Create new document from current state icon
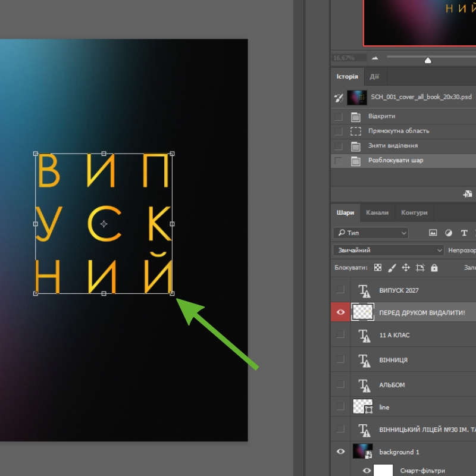Screen dimensions: 476x476 coord(468,194)
